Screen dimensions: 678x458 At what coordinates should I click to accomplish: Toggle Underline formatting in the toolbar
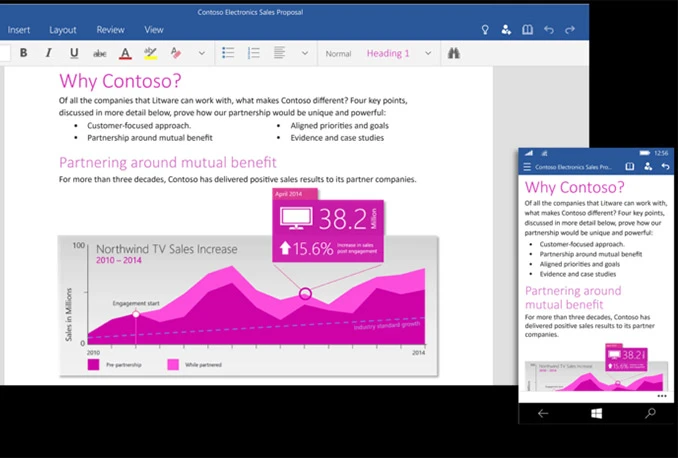tap(74, 53)
